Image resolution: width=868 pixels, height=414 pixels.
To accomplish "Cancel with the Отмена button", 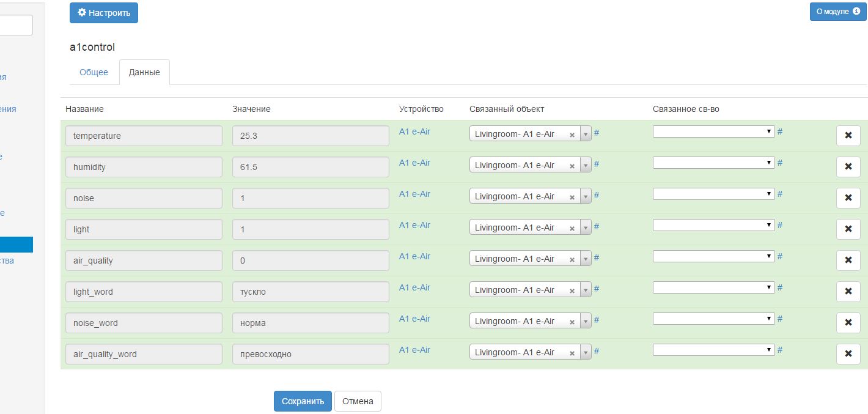I will click(x=358, y=401).
